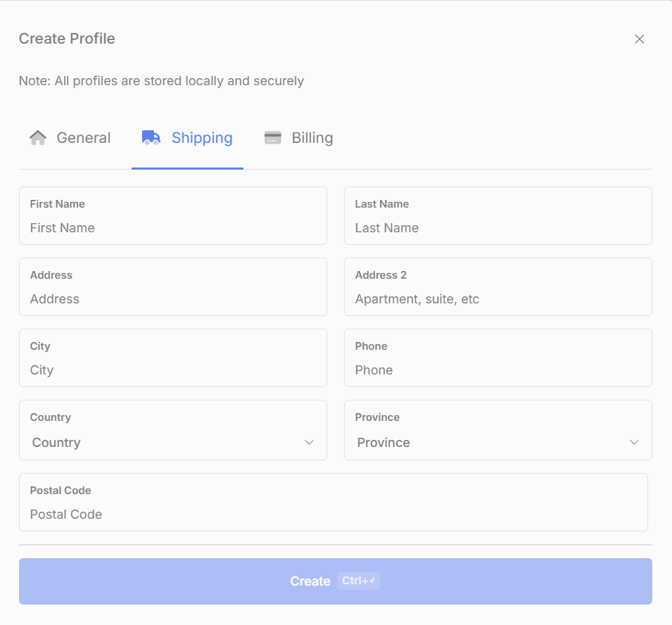Select the City input field

click(x=173, y=358)
